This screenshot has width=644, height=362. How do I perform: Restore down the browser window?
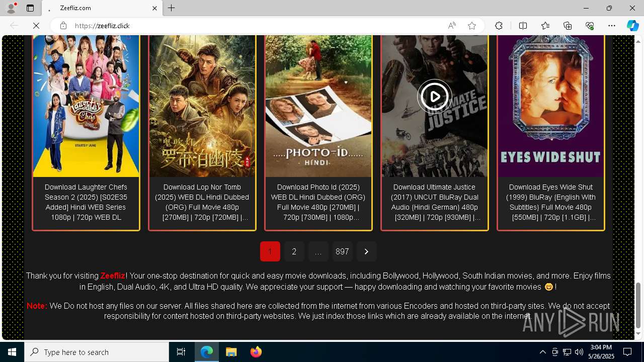coord(609,8)
